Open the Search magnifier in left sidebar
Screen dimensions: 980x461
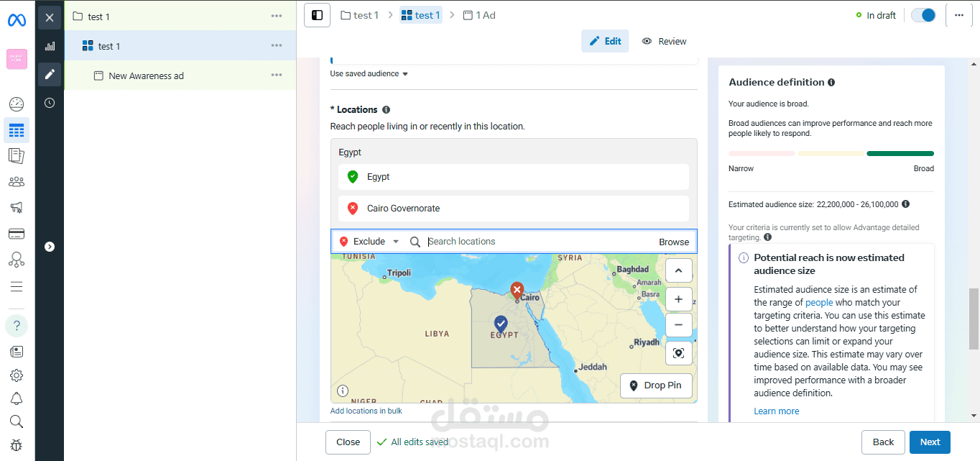[x=17, y=421]
